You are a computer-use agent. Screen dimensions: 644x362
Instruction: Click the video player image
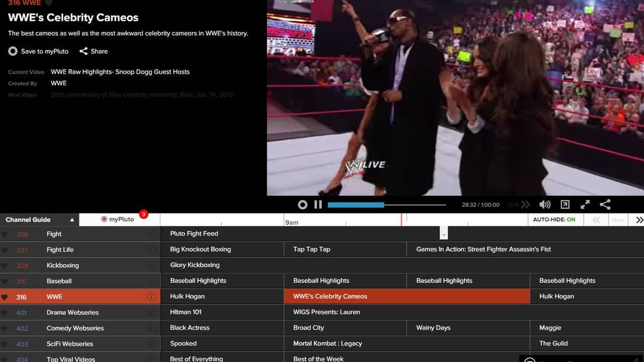(455, 98)
